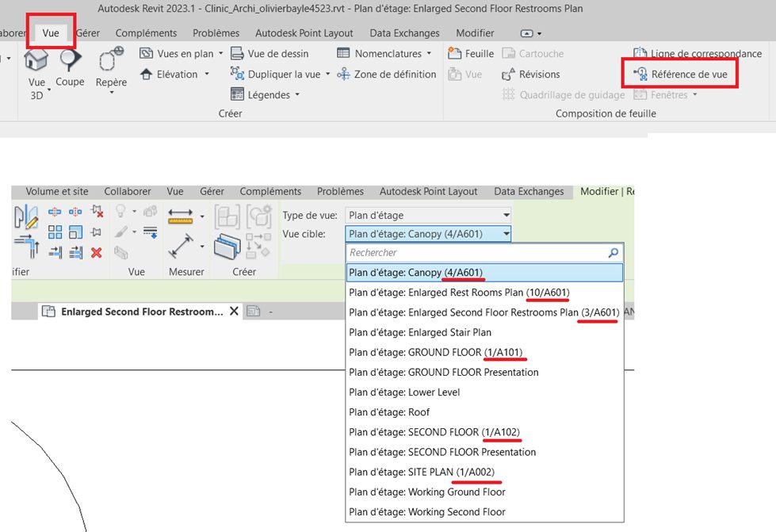Select GROUND FLOOR (1/A101) entry
This screenshot has width=776, height=532.
point(484,352)
